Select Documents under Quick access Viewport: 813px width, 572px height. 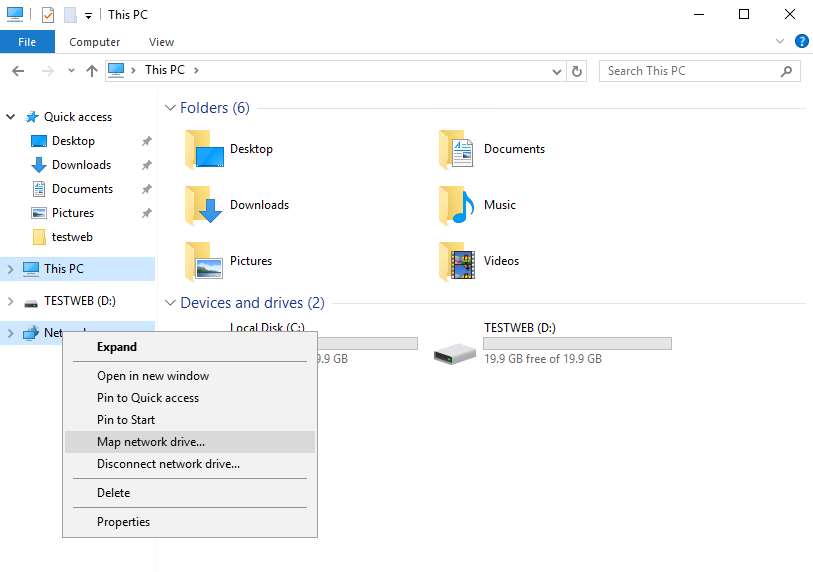point(82,189)
